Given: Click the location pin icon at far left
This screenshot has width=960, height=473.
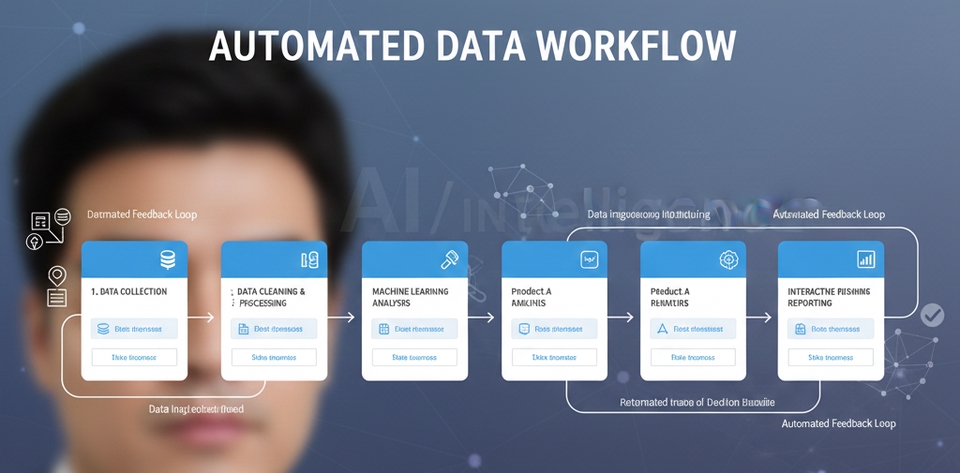Looking at the screenshot, I should (x=56, y=275).
